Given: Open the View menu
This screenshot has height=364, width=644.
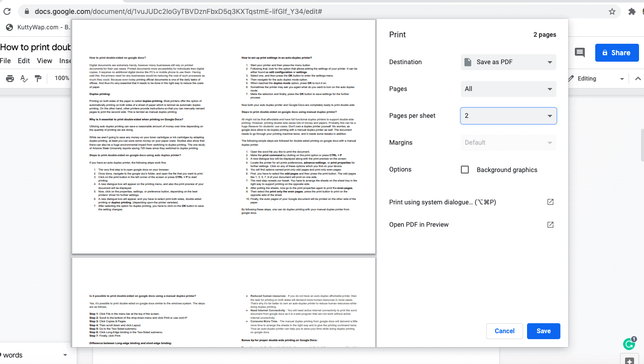Looking at the screenshot, I should point(44,60).
